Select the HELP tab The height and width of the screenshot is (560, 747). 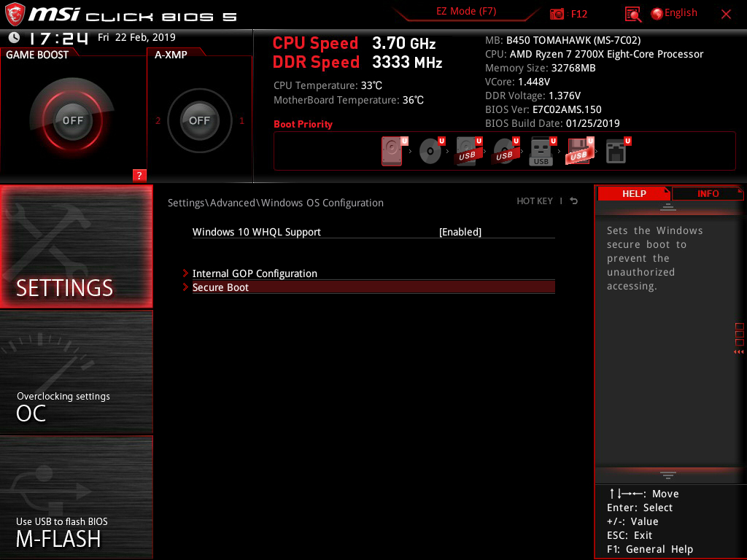tap(634, 193)
